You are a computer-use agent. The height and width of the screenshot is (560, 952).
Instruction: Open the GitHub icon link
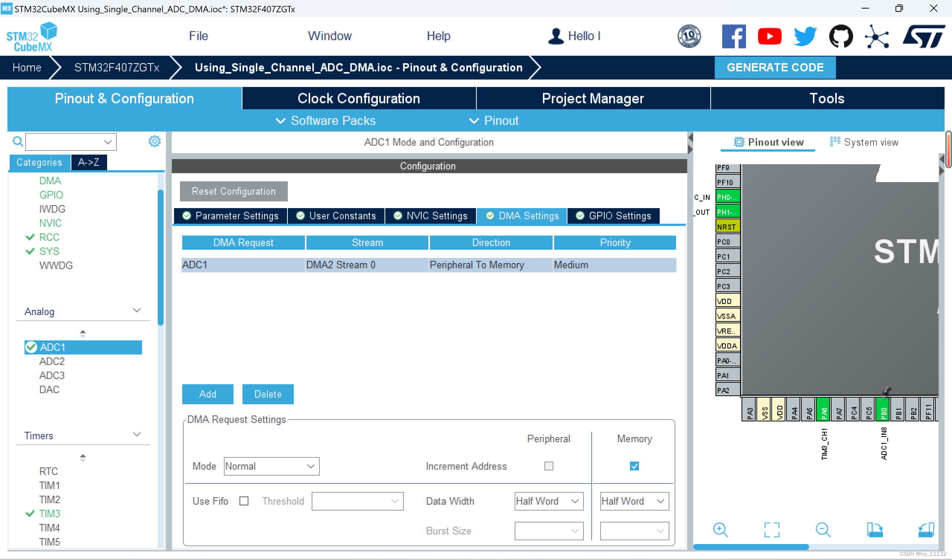click(x=840, y=36)
